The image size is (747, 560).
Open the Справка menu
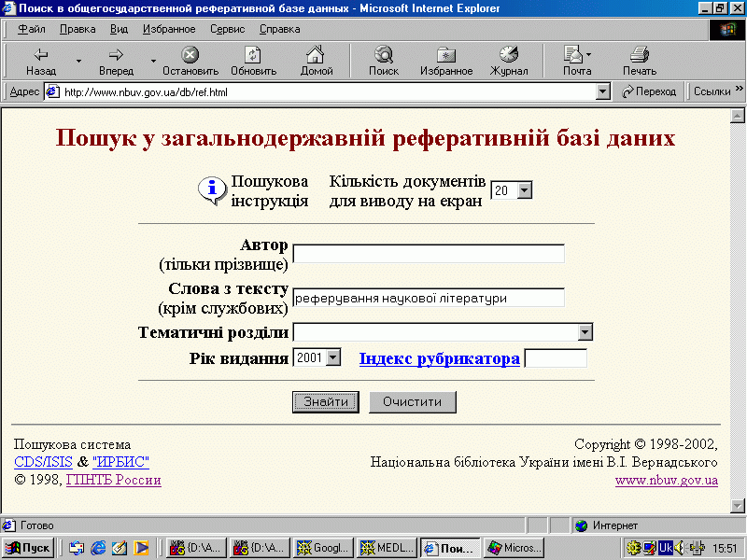(279, 30)
